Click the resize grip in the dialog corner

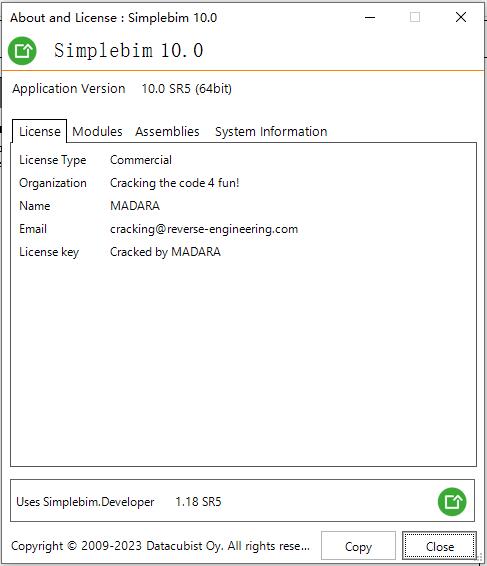(480, 559)
